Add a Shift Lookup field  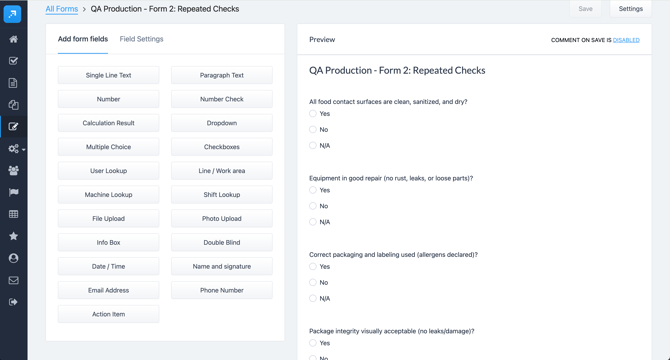point(222,195)
